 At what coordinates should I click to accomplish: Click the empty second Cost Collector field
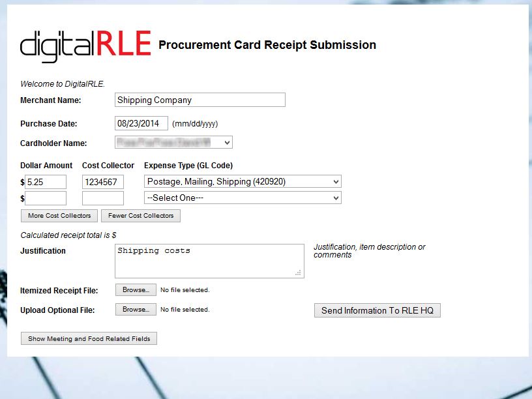point(103,198)
